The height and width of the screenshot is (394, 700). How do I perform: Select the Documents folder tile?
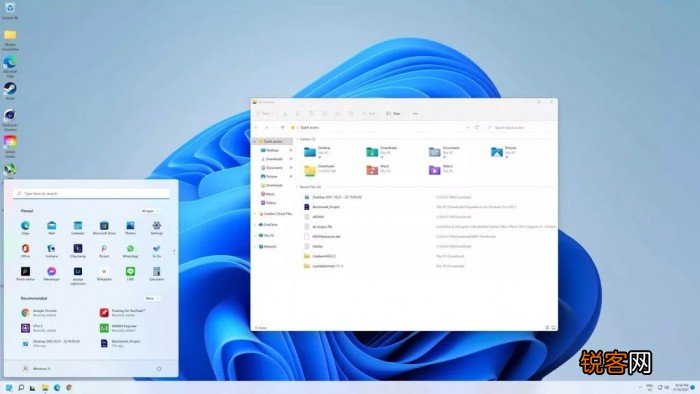click(445, 152)
